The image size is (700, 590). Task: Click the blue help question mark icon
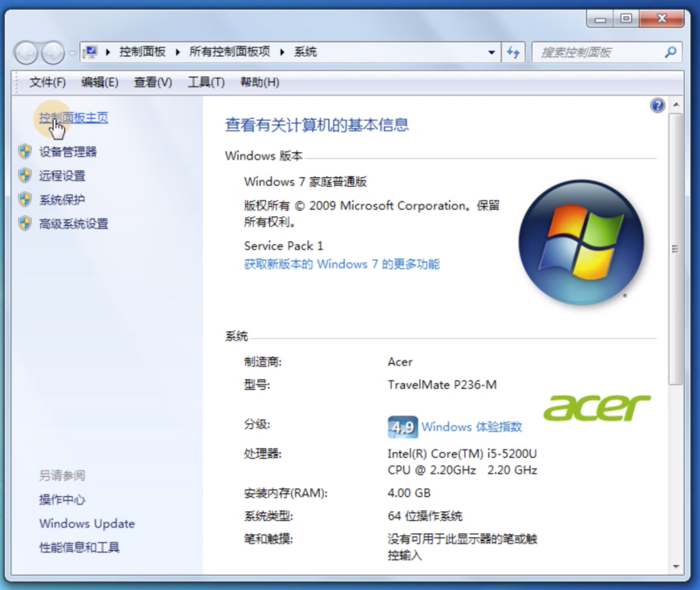(658, 106)
